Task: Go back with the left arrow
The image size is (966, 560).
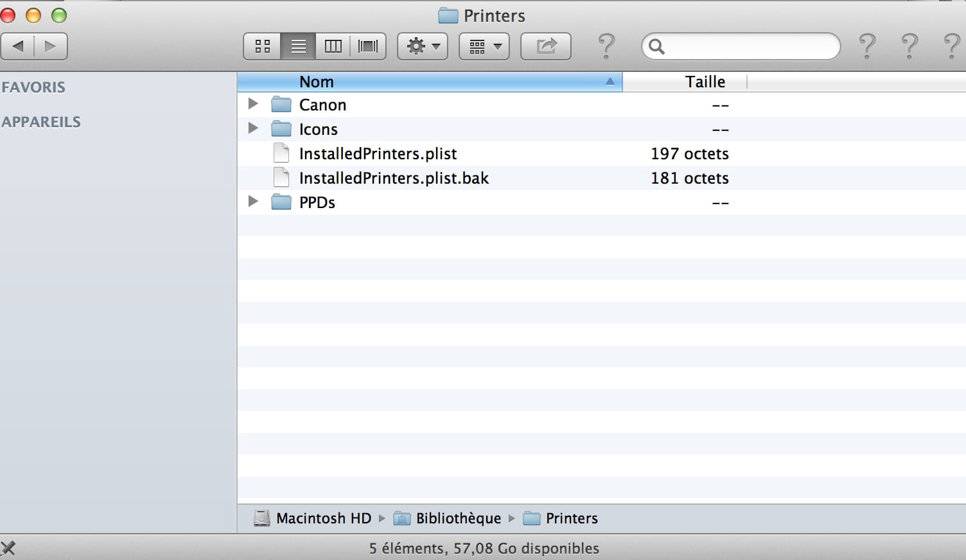Action: (18, 46)
